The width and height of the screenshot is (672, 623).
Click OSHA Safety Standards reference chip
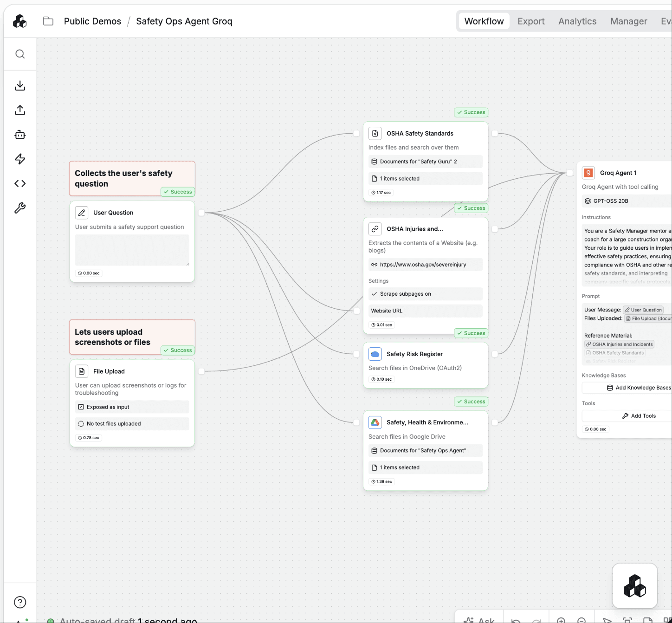point(615,353)
